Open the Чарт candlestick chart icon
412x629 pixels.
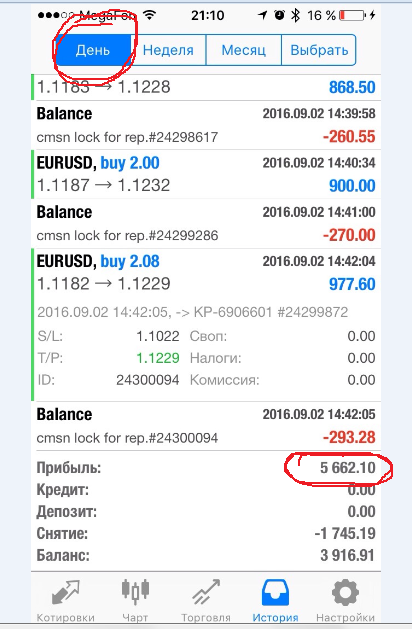(x=135, y=592)
